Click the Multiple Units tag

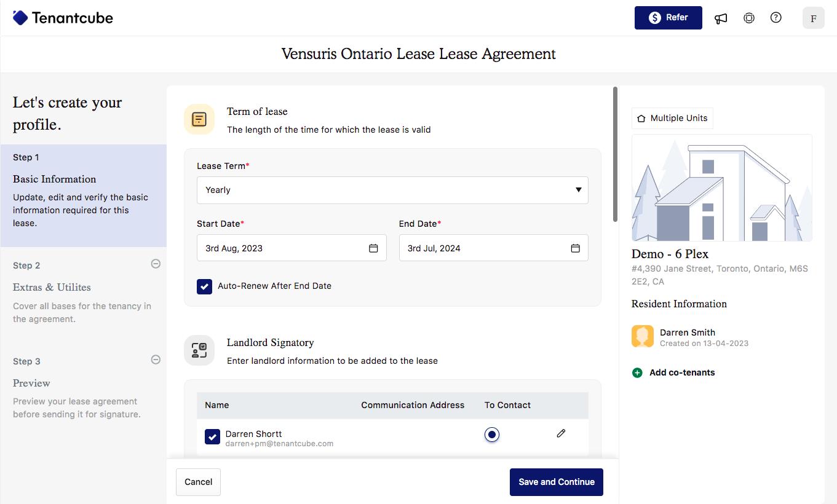(x=672, y=118)
